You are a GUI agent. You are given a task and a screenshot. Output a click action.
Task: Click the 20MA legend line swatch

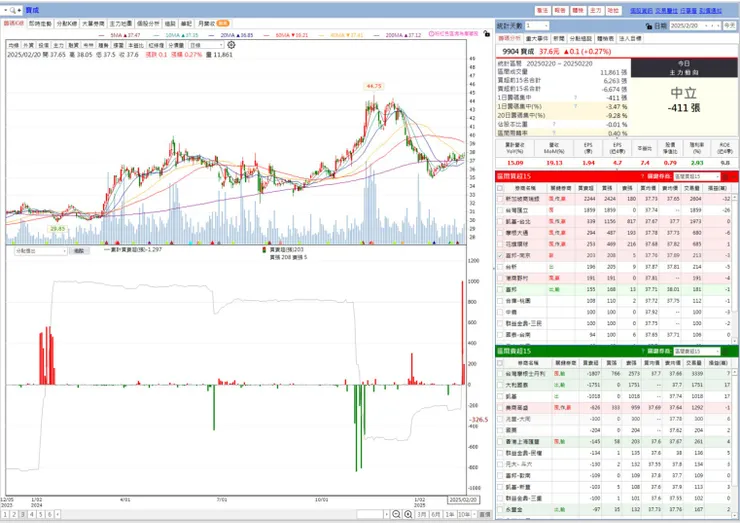[211, 35]
